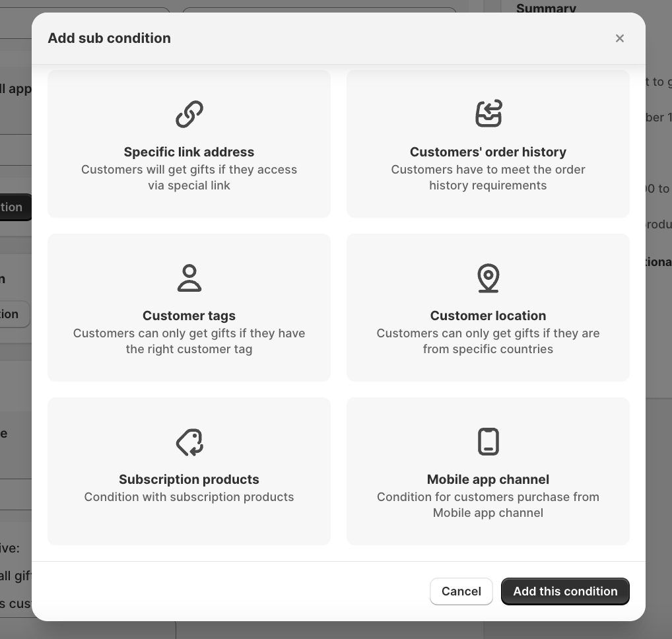Pick the Customer tags title
The width and height of the screenshot is (672, 639).
tap(189, 316)
